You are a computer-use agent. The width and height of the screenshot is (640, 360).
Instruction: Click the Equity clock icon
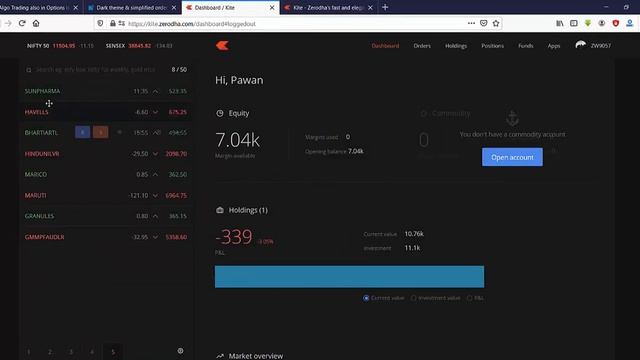[220, 113]
